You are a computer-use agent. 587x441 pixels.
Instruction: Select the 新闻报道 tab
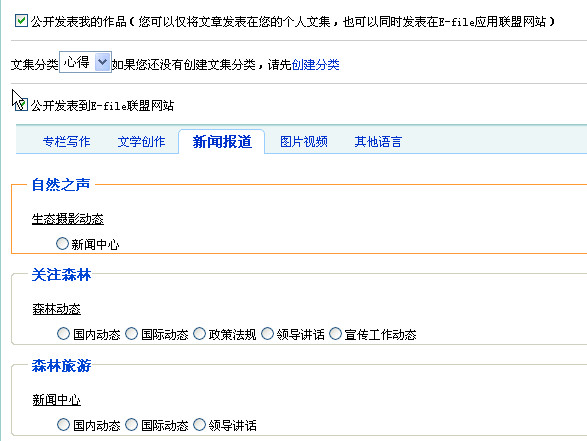pos(222,142)
